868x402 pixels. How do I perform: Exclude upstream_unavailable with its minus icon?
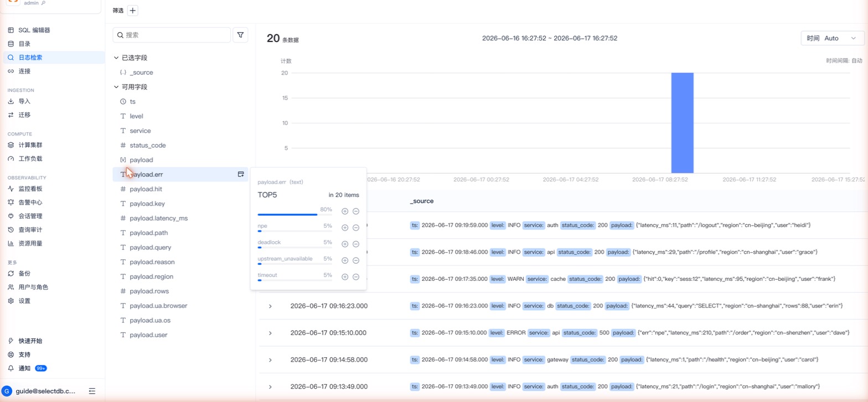(x=356, y=260)
